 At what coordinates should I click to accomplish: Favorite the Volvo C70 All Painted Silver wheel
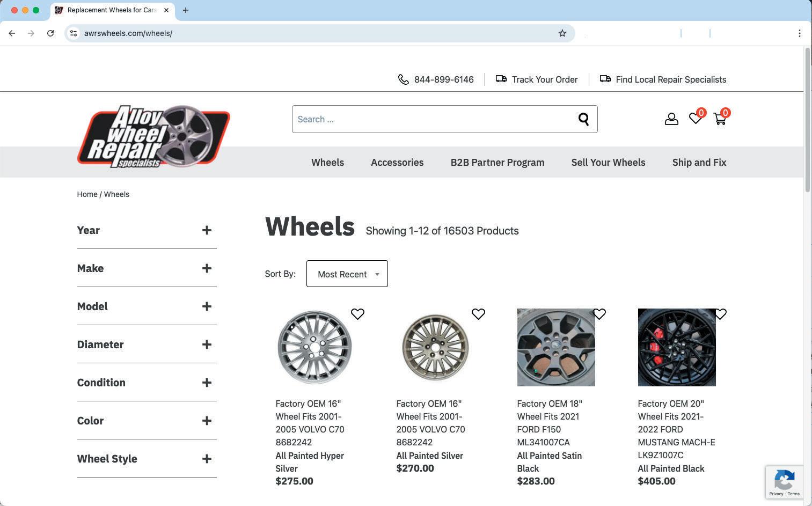point(478,314)
